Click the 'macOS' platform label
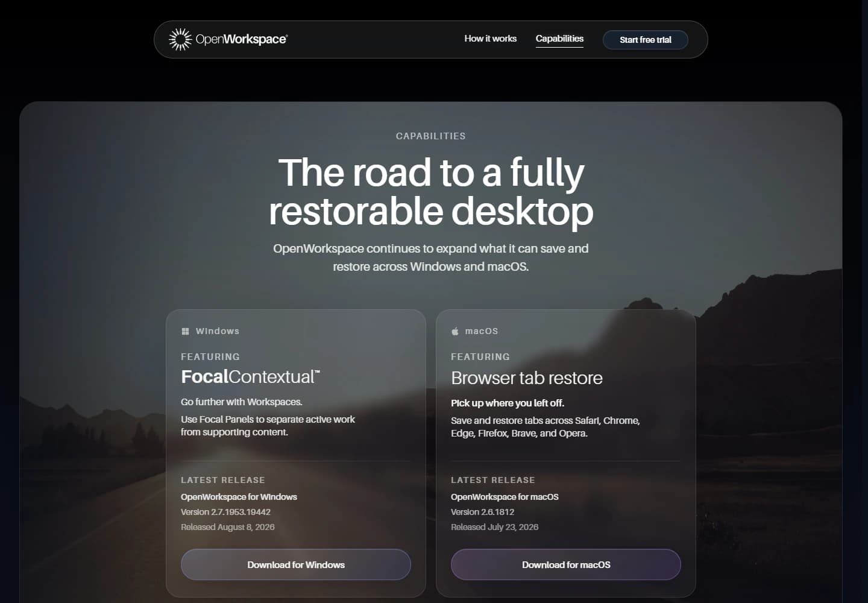This screenshot has width=868, height=603. [482, 331]
